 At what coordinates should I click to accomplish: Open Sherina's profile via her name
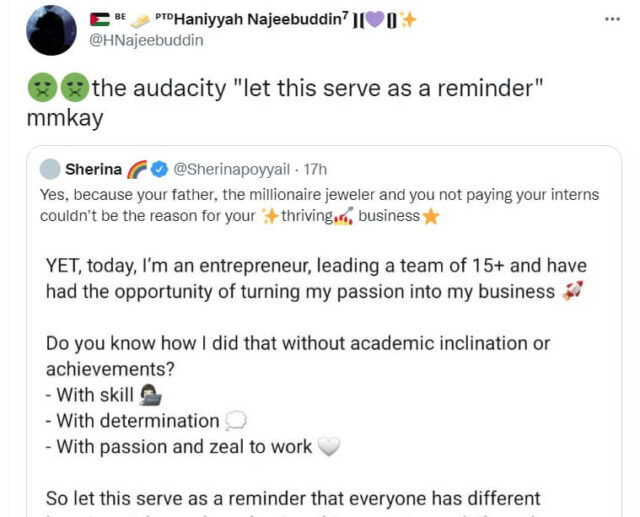[x=93, y=168]
